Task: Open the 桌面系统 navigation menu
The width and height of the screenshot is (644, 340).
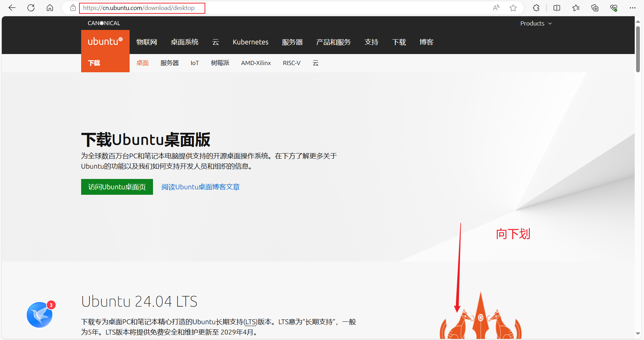Action: tap(185, 42)
